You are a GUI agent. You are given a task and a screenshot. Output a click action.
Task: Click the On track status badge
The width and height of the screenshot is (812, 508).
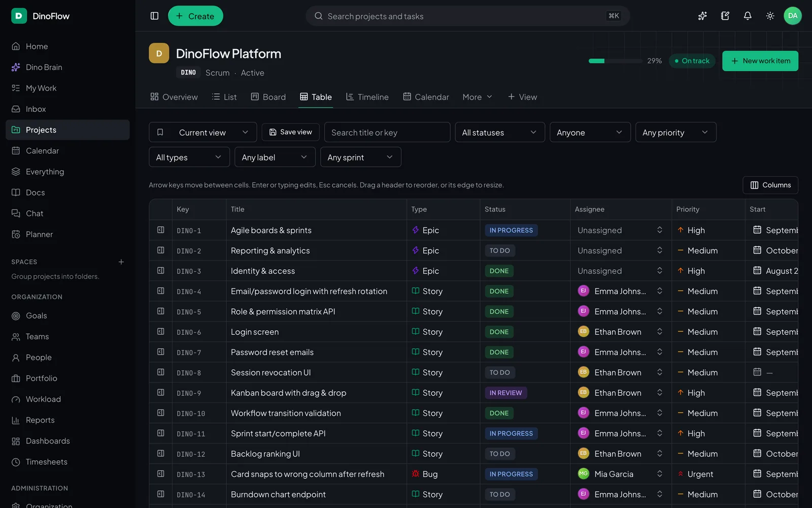pos(692,61)
